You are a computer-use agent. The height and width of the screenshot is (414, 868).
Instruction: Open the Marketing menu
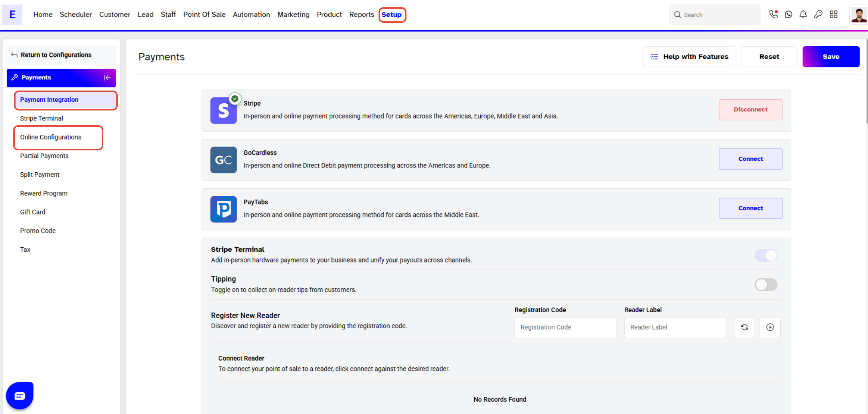click(293, 14)
